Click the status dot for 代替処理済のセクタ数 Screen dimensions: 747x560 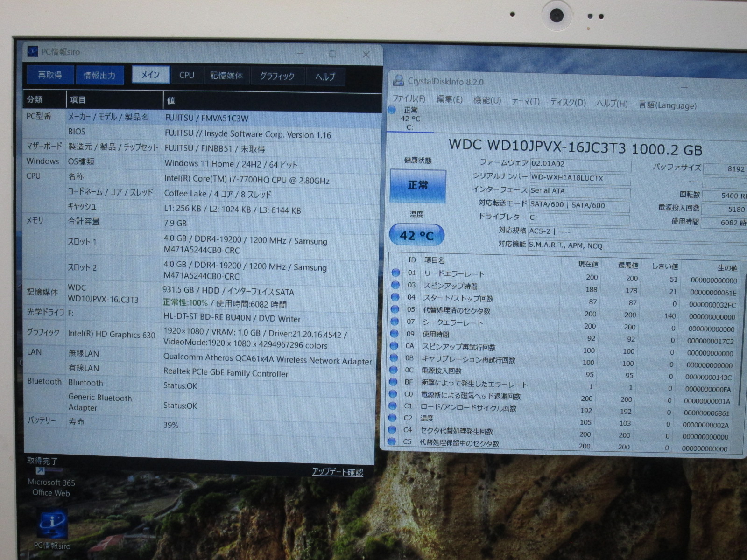[395, 309]
